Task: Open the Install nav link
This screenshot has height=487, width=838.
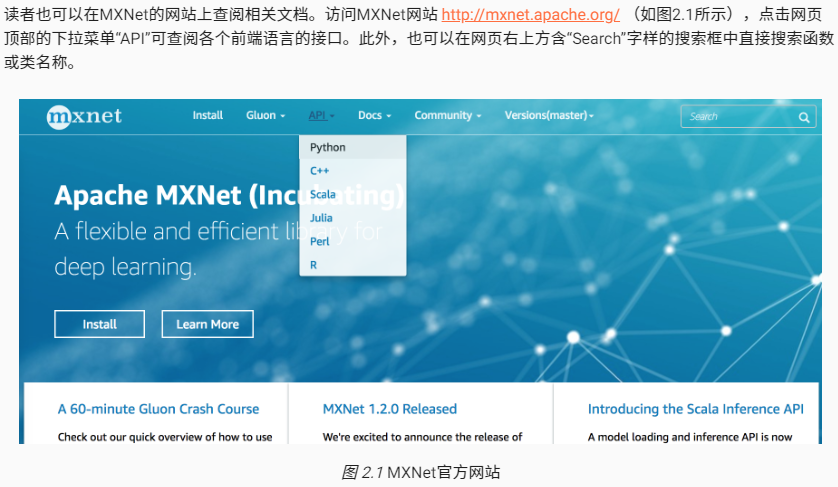Action: click(207, 115)
